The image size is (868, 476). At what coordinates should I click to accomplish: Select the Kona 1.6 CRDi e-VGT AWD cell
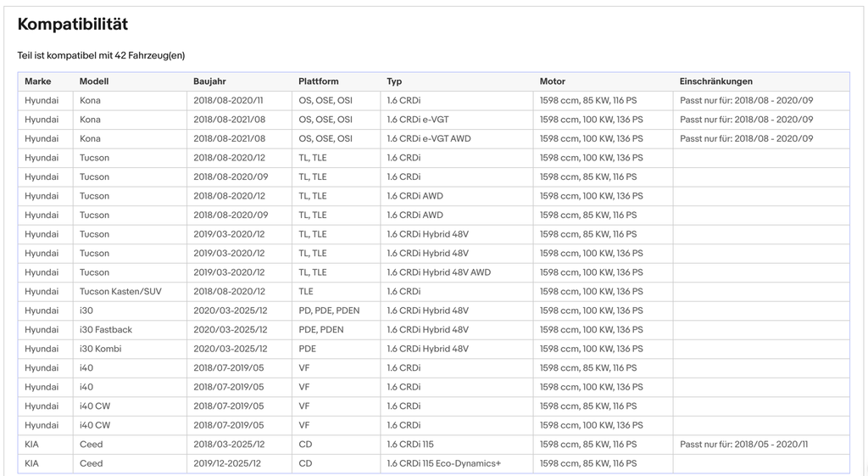pyautogui.click(x=428, y=138)
